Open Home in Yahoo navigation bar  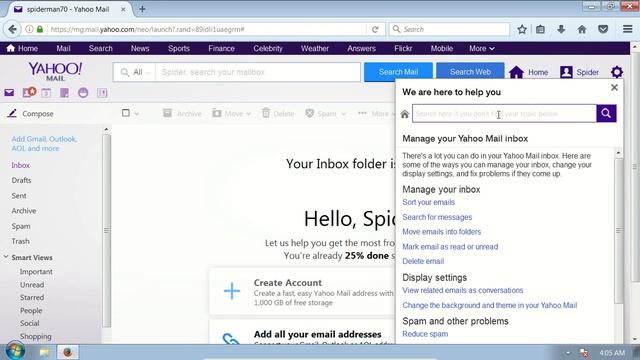click(22, 48)
